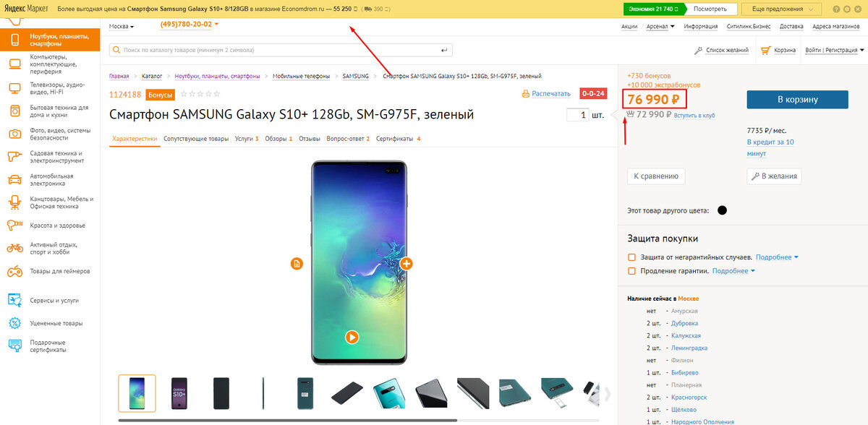Screen dimensions: 868x425
Task: Open the Садовая техника и электроинструмент category
Action: point(50,157)
